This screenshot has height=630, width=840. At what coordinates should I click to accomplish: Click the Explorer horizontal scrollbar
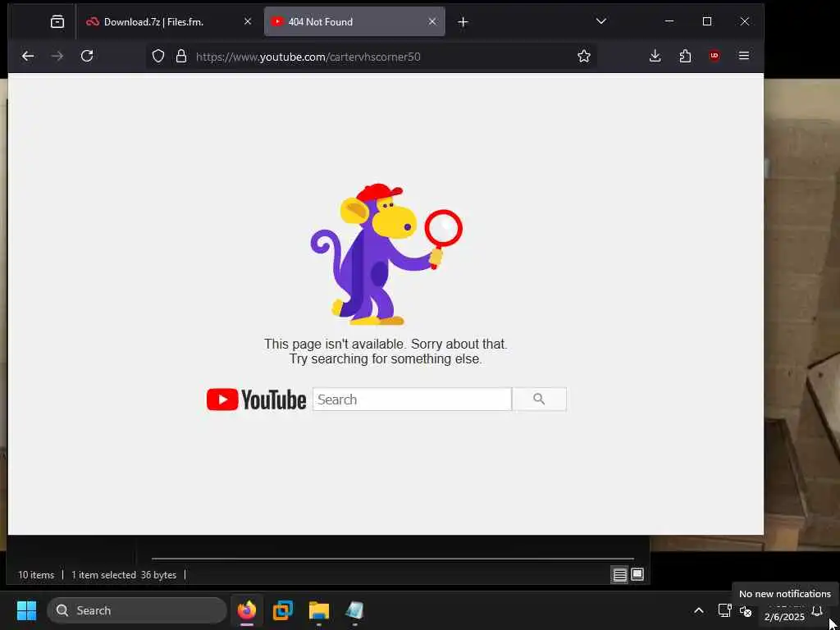click(393, 559)
